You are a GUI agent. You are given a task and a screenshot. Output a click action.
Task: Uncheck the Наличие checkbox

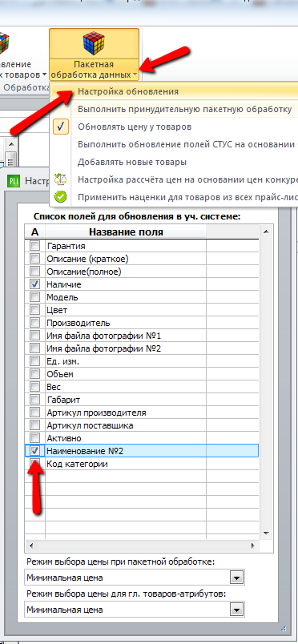point(35,284)
